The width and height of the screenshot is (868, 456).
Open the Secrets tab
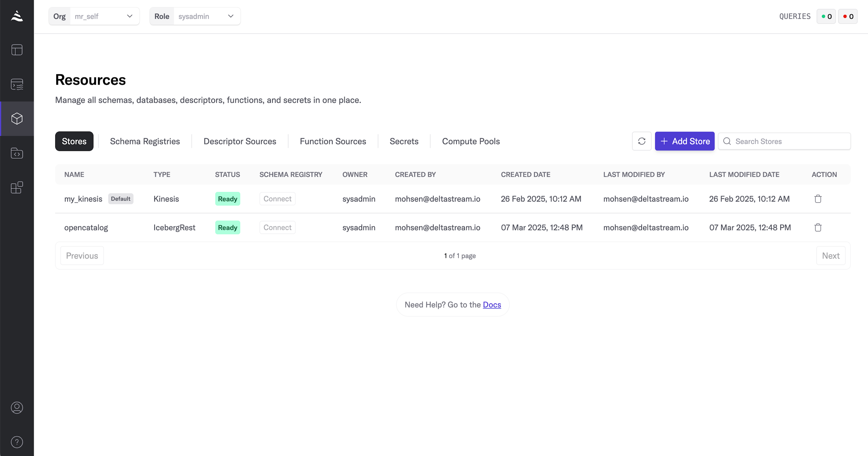(404, 141)
